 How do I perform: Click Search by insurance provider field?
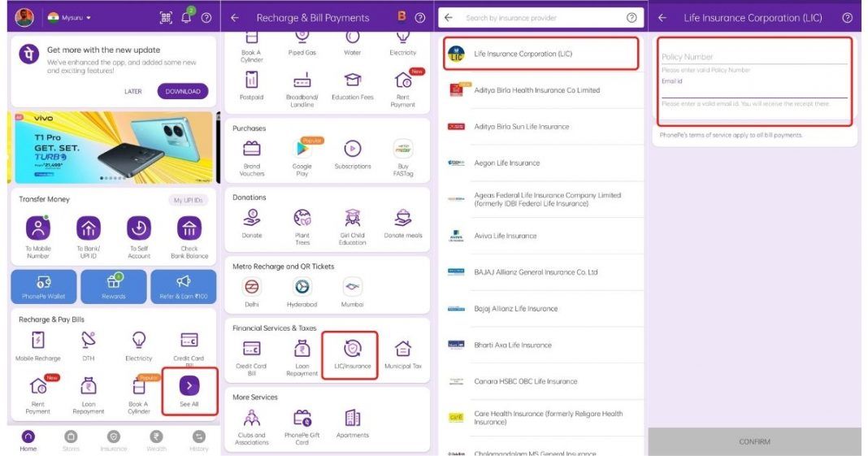point(541,18)
